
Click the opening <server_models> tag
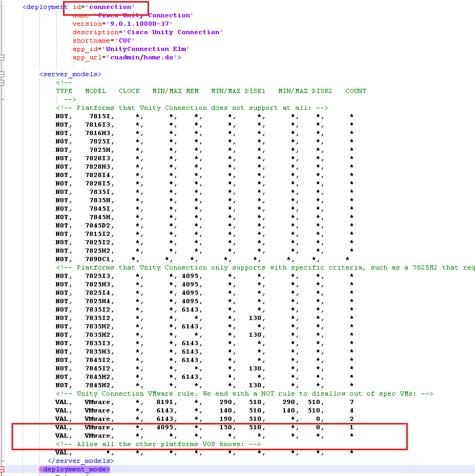pos(70,75)
